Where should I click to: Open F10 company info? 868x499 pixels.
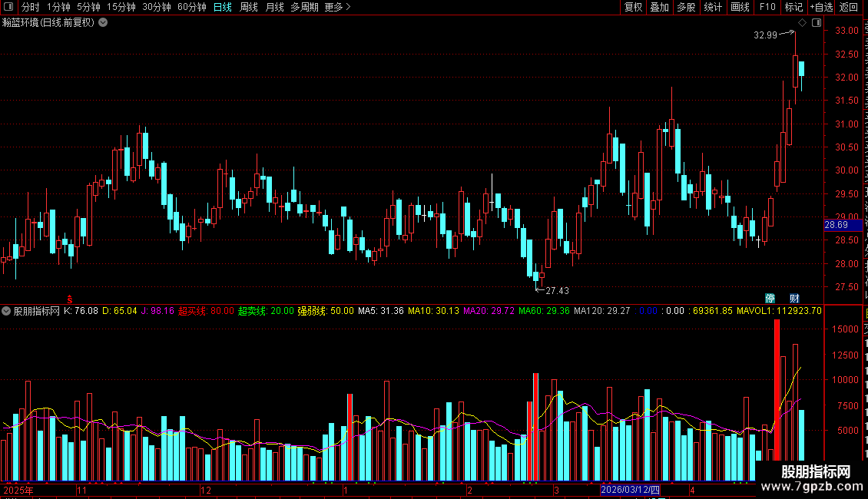pos(767,7)
